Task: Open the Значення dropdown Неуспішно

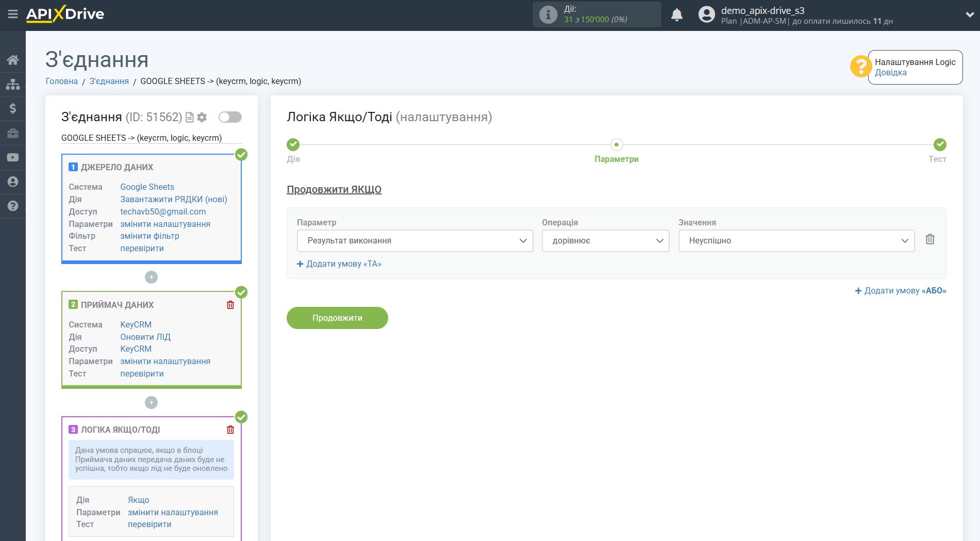Action: pos(796,241)
